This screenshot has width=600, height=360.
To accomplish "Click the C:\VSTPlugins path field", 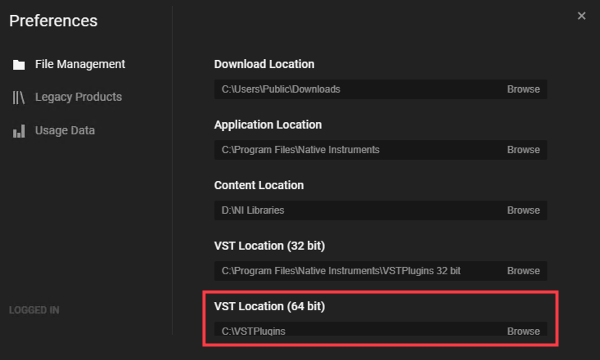I will coord(380,329).
